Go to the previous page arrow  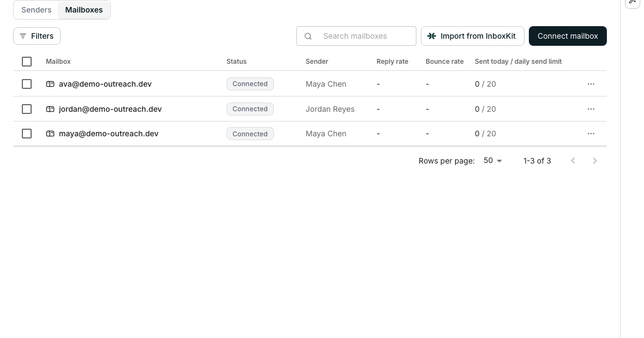coord(573,161)
